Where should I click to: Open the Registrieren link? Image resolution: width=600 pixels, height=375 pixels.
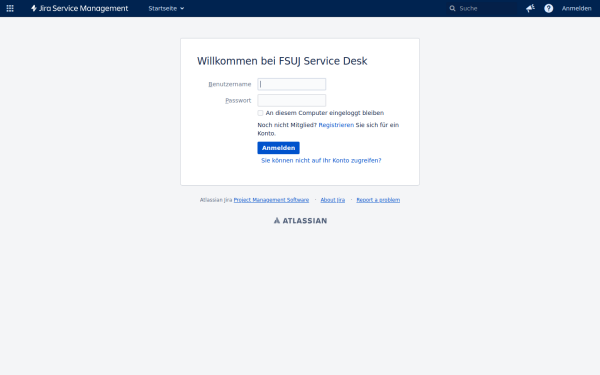[336, 125]
